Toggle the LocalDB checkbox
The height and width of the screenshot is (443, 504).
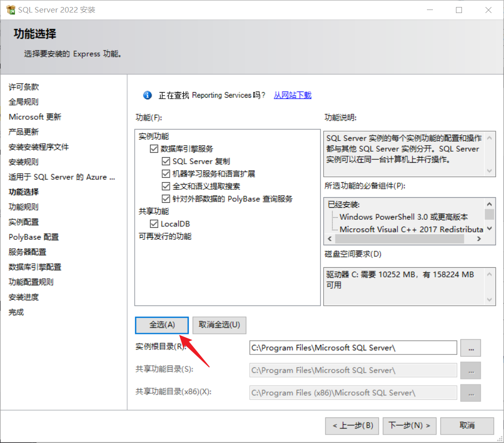click(x=154, y=224)
